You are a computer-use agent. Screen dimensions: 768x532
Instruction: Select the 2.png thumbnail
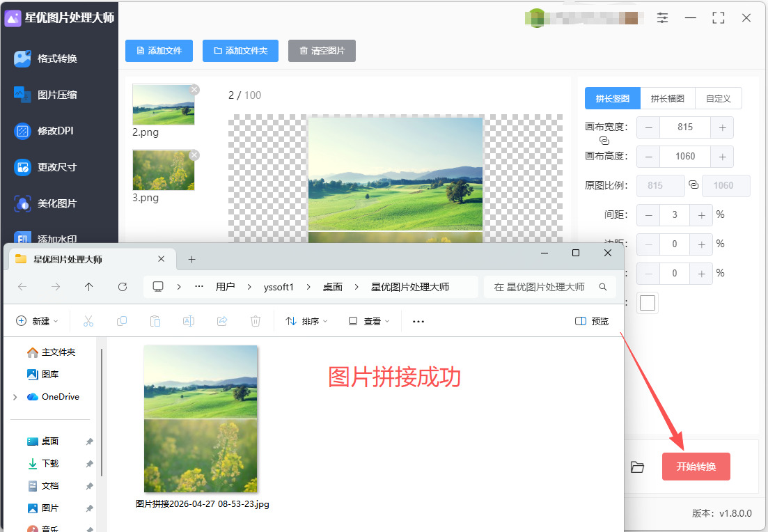click(x=164, y=105)
